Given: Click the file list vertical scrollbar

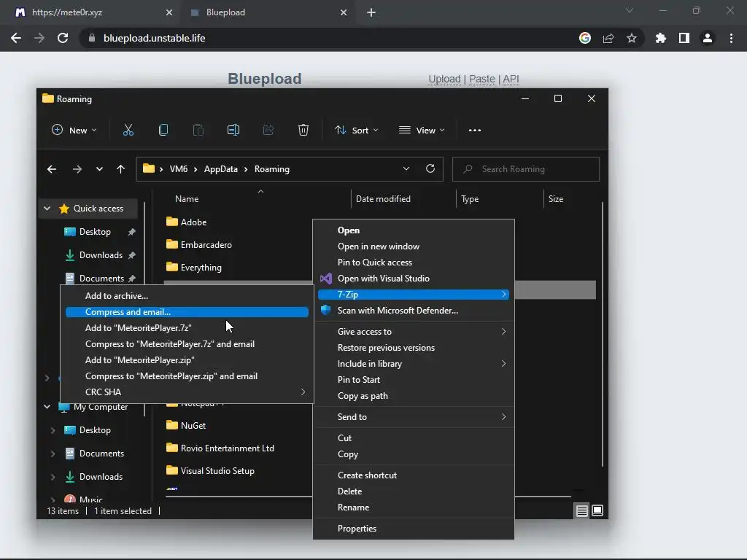Looking at the screenshot, I should coord(602,333).
